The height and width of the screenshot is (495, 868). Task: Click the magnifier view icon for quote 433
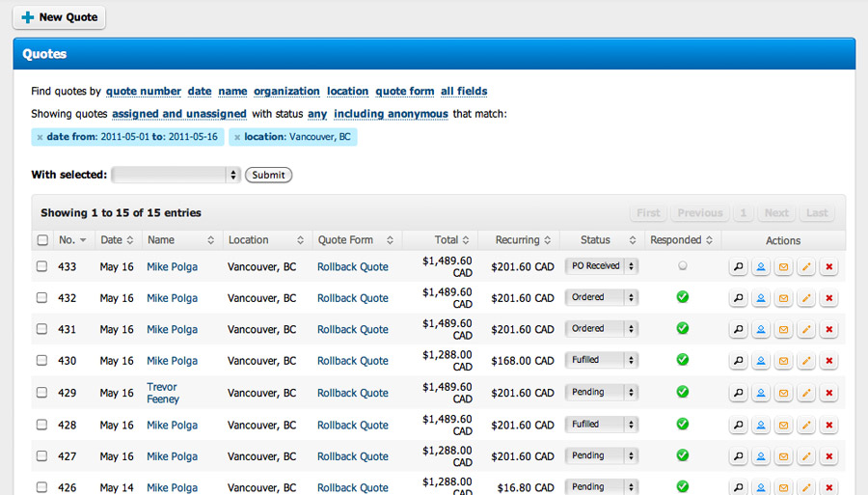click(738, 267)
